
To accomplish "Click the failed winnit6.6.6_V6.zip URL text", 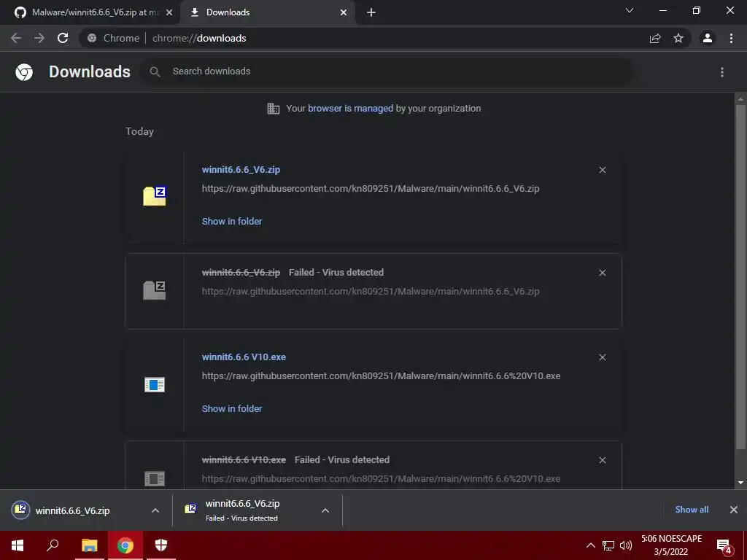I will click(x=370, y=292).
